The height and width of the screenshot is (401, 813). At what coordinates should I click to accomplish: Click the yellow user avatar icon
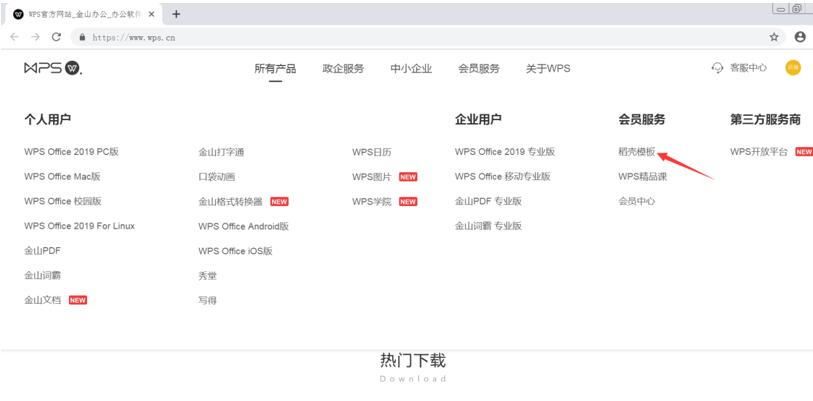coord(793,67)
